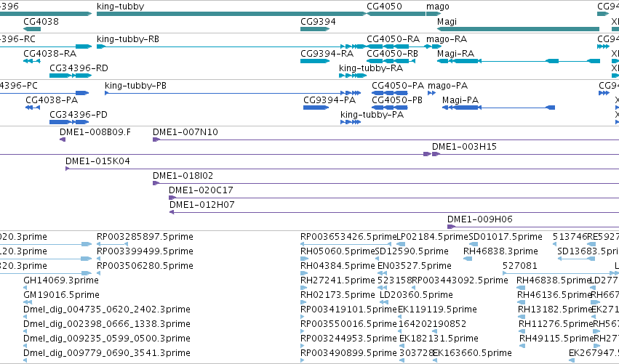
Task: Select EST RH05060.5prime
Action: click(303, 259)
